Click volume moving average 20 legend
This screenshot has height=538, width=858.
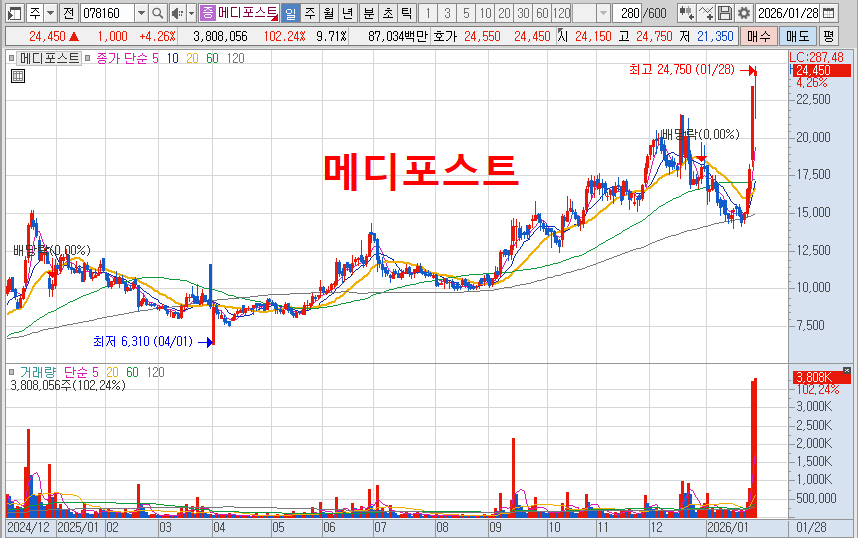[112, 372]
